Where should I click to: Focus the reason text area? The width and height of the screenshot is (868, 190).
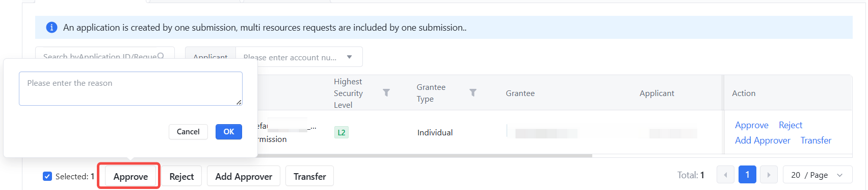(130, 88)
